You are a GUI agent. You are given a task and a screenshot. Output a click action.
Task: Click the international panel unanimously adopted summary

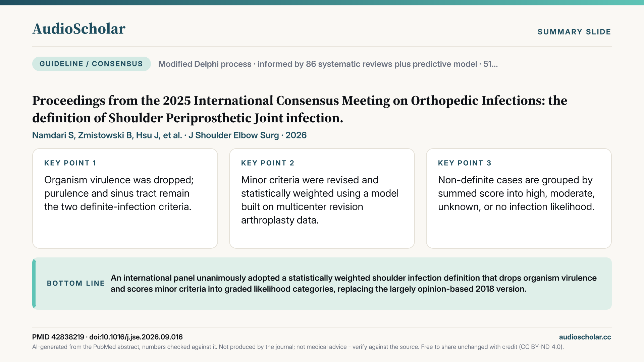pyautogui.click(x=354, y=283)
